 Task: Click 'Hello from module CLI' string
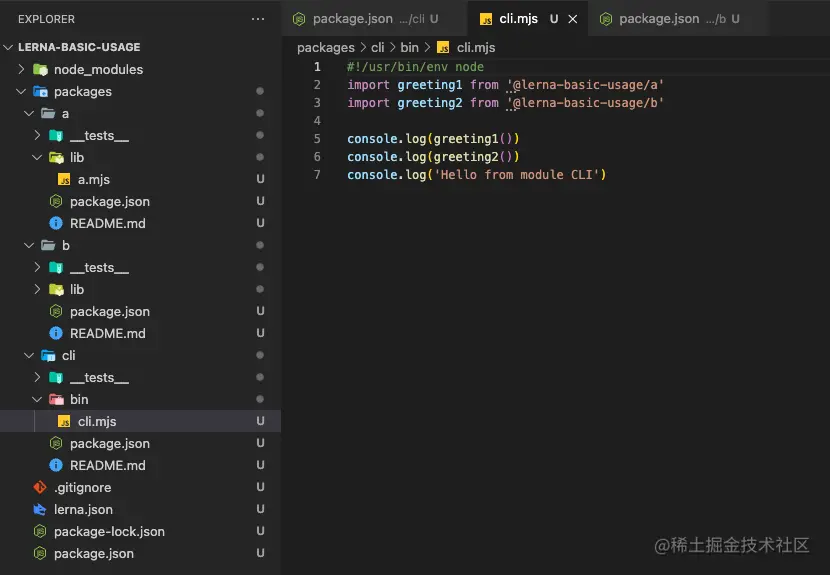pos(517,175)
